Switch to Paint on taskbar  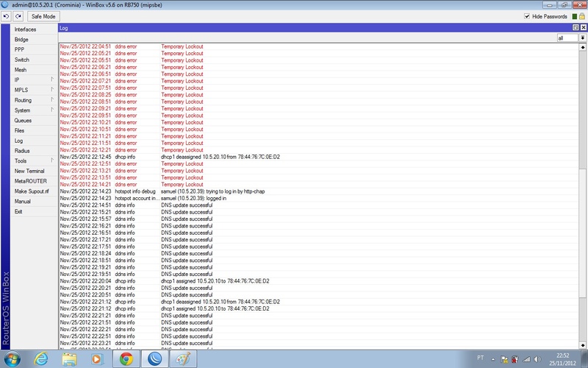(183, 359)
